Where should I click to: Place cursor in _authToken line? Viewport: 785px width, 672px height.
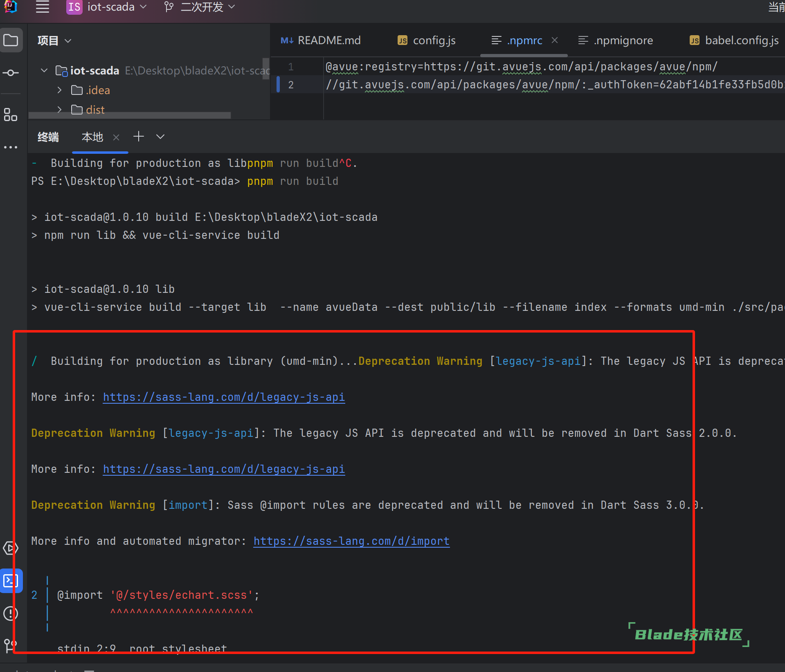[x=555, y=85]
